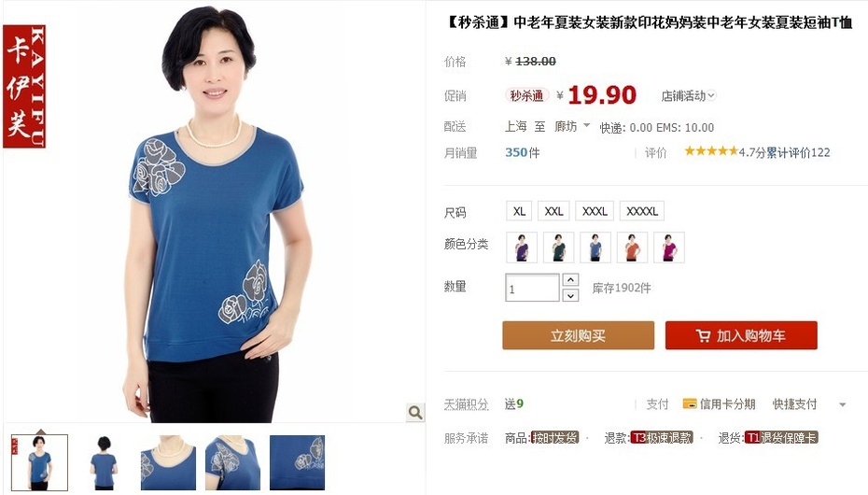Select size XL
Image resolution: width=868 pixels, height=495 pixels.
[519, 211]
